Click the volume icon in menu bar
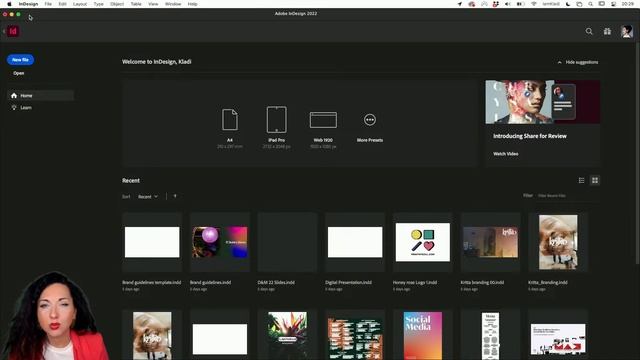Screen dimensions: 640x360 pos(508,4)
